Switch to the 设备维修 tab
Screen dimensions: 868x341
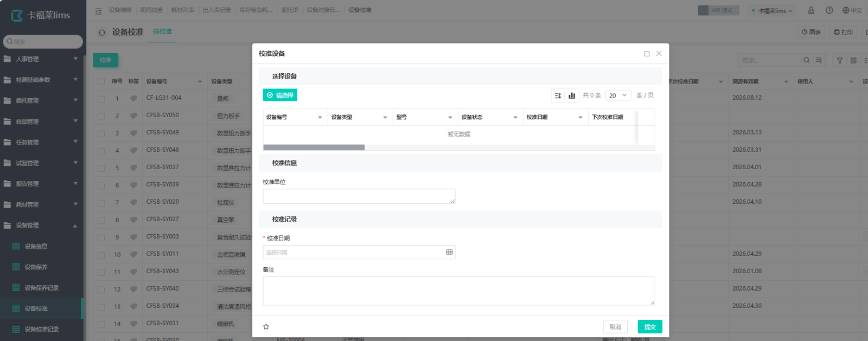click(x=120, y=10)
